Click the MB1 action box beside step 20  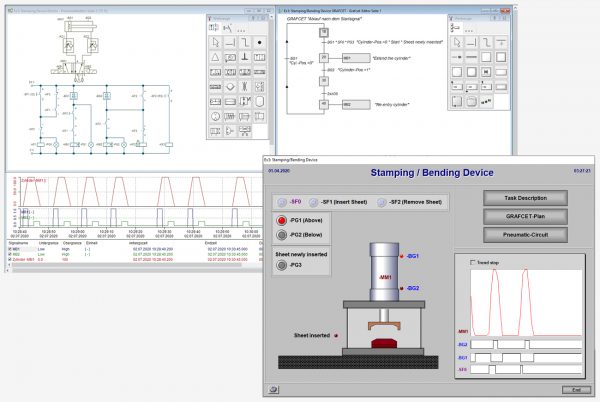tap(356, 58)
